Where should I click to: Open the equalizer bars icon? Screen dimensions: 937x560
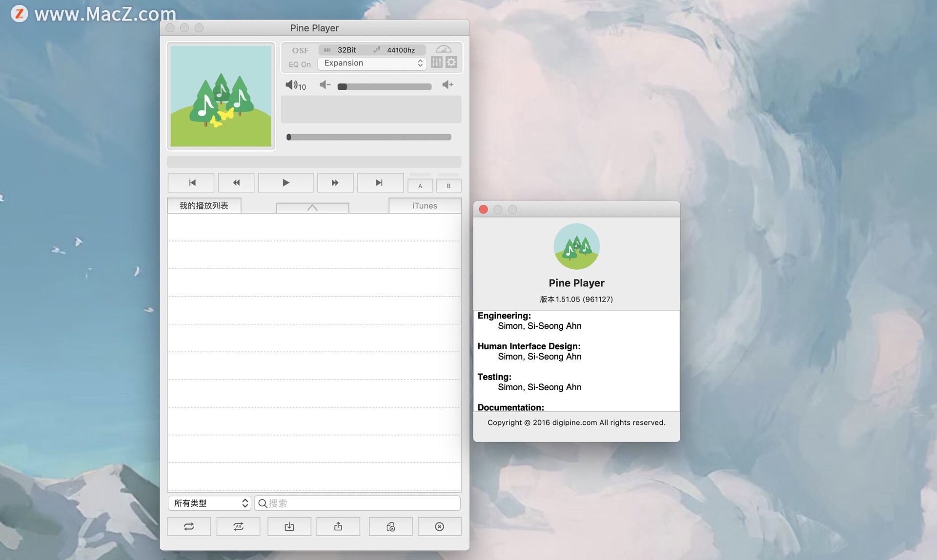click(x=437, y=62)
